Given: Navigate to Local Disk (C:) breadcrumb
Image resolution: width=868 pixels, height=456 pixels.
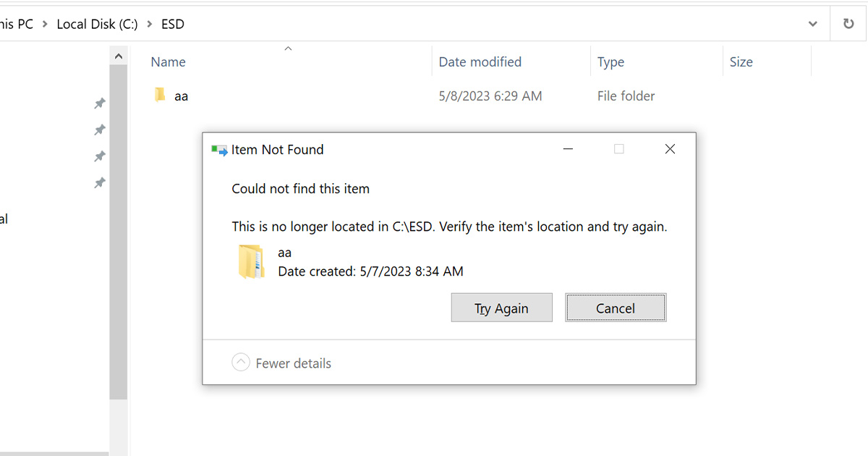Looking at the screenshot, I should [x=97, y=23].
